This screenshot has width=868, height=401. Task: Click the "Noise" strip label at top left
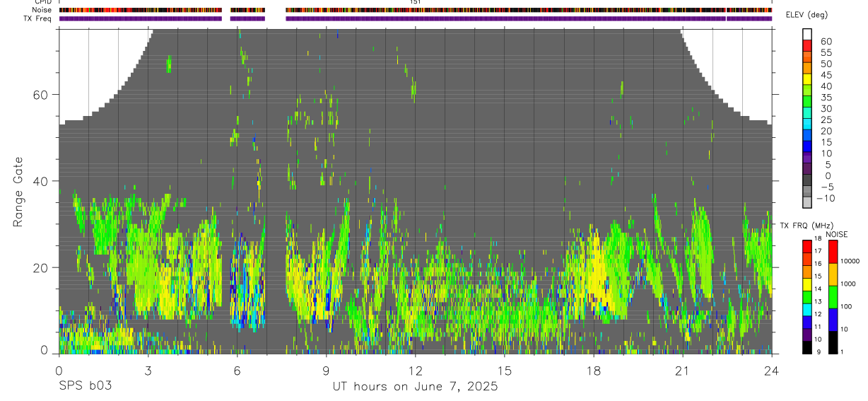(x=42, y=10)
